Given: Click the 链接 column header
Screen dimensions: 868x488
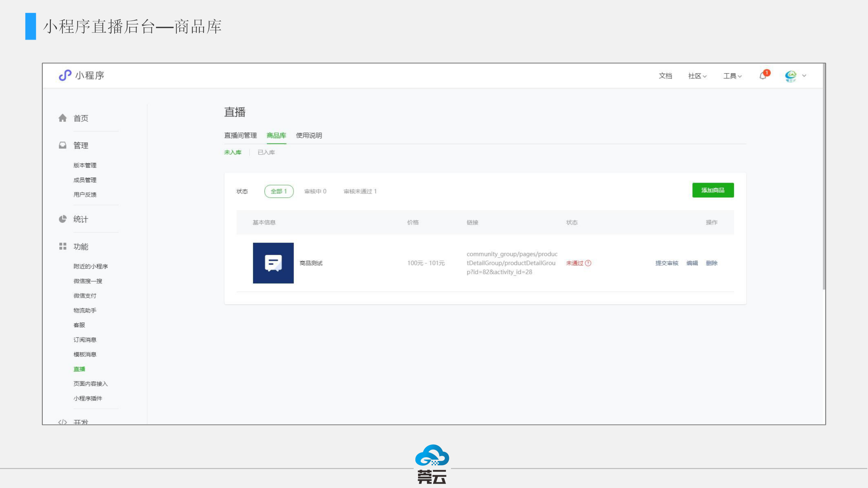Looking at the screenshot, I should click(x=472, y=222).
